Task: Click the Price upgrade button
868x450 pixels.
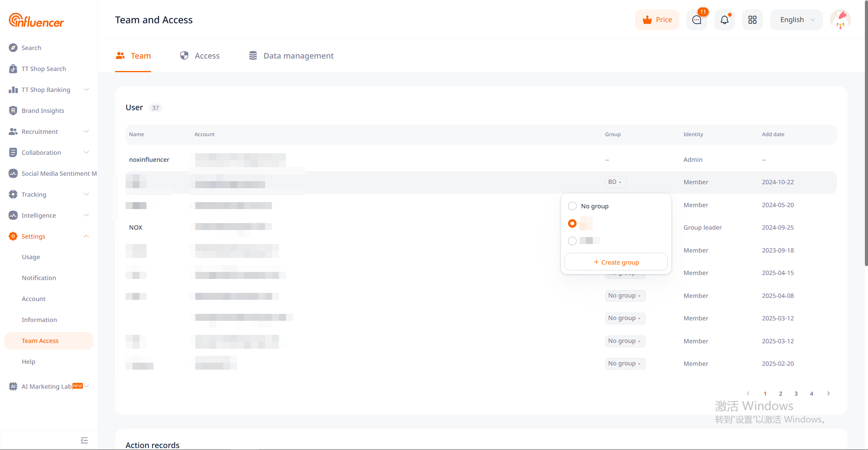Action: coord(657,20)
